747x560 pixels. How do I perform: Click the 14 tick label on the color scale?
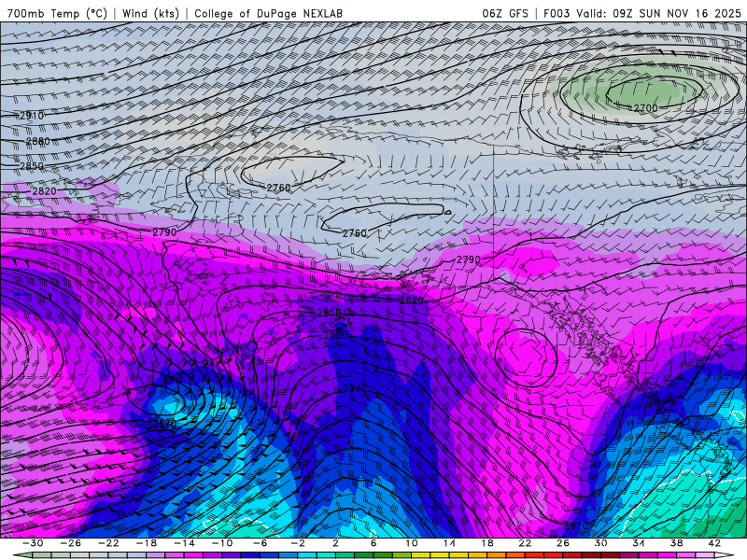tap(449, 543)
